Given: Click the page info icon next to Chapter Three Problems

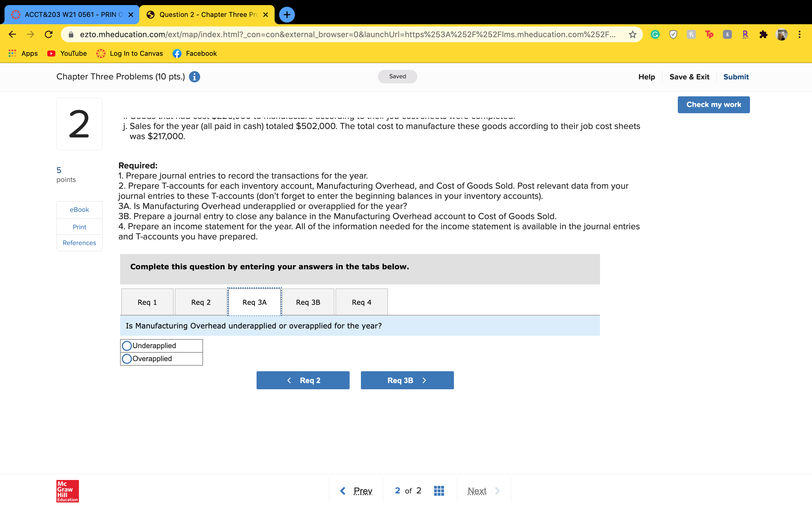Looking at the screenshot, I should click(x=194, y=77).
